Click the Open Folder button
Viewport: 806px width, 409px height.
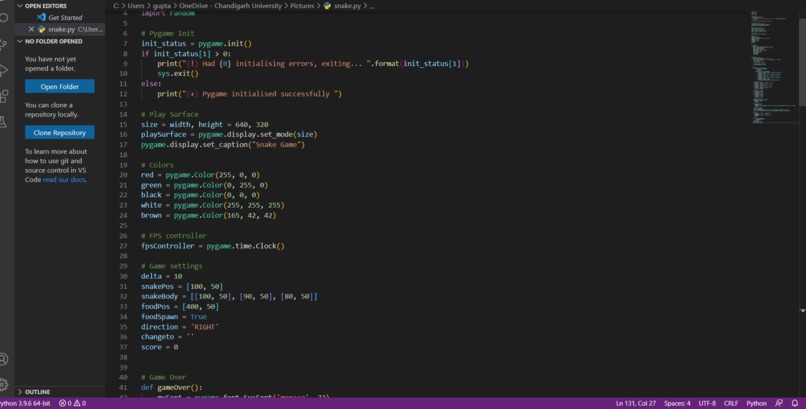click(60, 86)
